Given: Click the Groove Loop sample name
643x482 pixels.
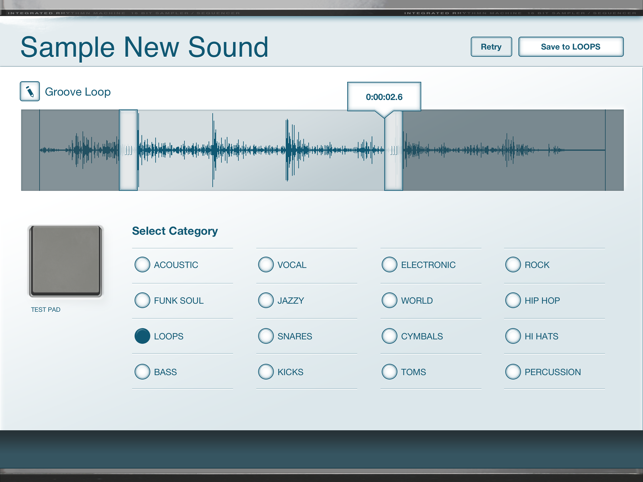Looking at the screenshot, I should coord(78,92).
